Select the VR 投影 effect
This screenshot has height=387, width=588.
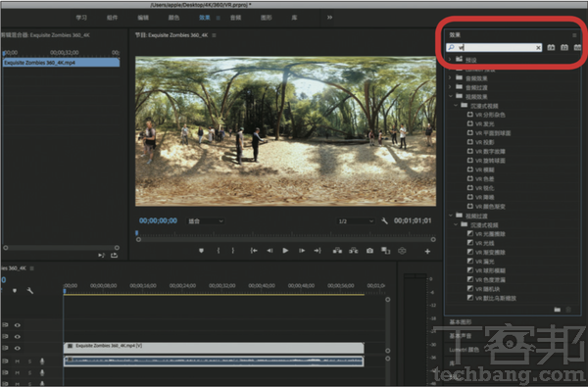click(484, 142)
